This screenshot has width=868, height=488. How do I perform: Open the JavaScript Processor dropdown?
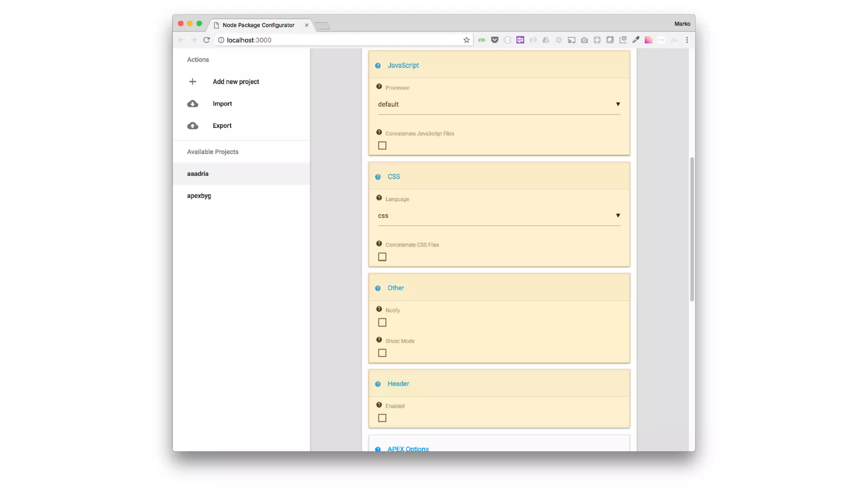click(x=498, y=104)
